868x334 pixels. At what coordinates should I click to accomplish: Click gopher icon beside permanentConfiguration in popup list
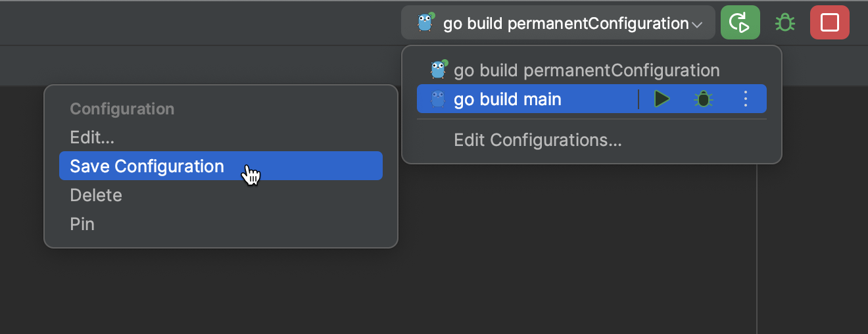tap(438, 70)
